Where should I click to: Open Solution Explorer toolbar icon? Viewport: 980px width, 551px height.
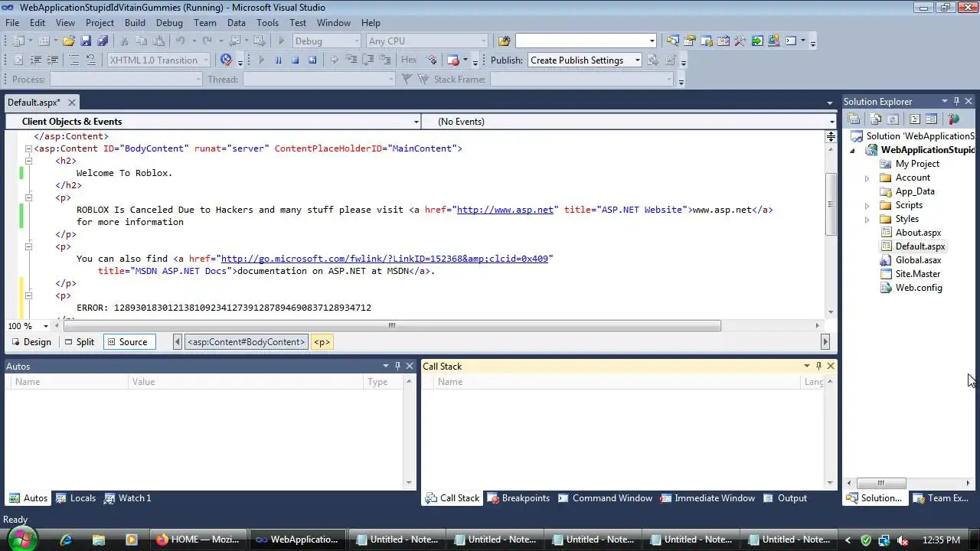[673, 41]
